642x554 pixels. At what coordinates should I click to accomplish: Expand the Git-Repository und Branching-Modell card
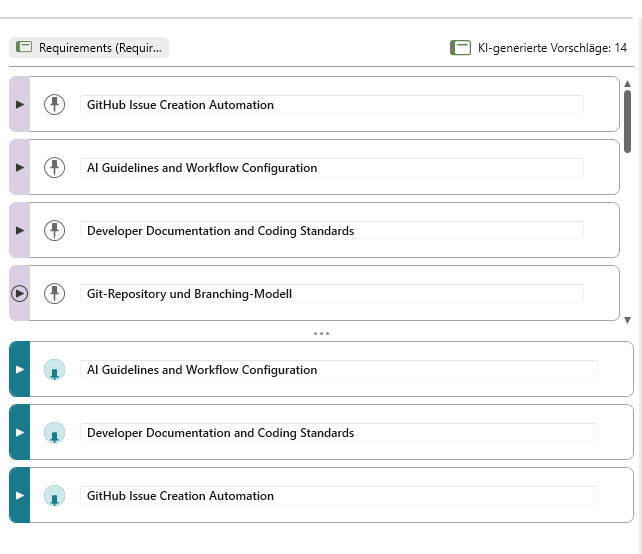pos(20,294)
